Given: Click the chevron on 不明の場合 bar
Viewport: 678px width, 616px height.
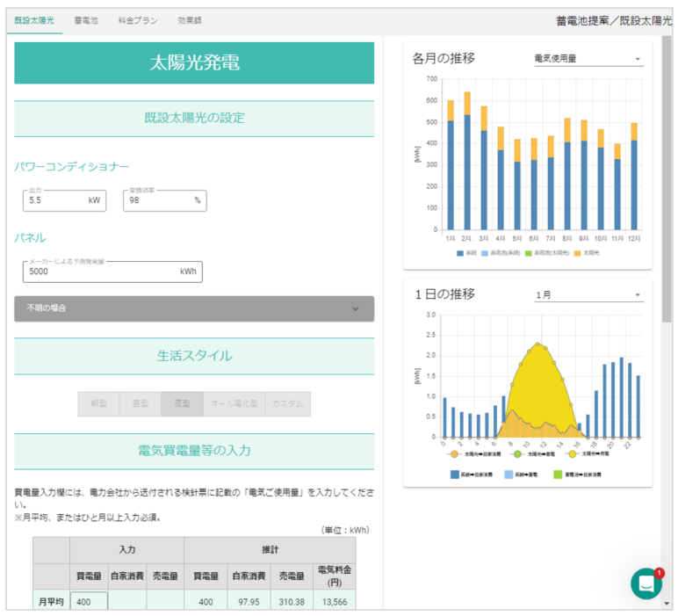Looking at the screenshot, I should (x=356, y=308).
